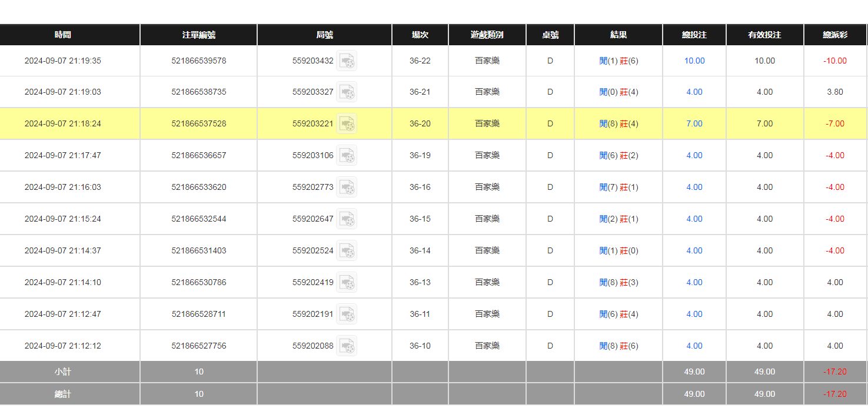Click result 閒(8) 莊(4) in highlighted row

click(x=618, y=124)
